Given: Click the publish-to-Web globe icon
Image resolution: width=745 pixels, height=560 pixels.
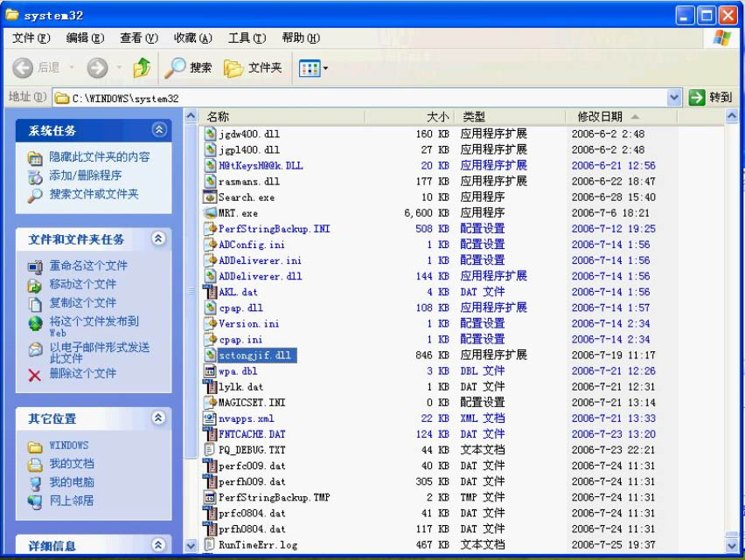Looking at the screenshot, I should (x=35, y=323).
